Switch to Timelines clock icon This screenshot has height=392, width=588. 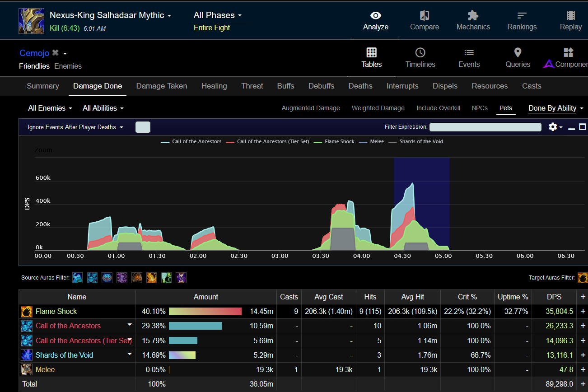tap(420, 53)
